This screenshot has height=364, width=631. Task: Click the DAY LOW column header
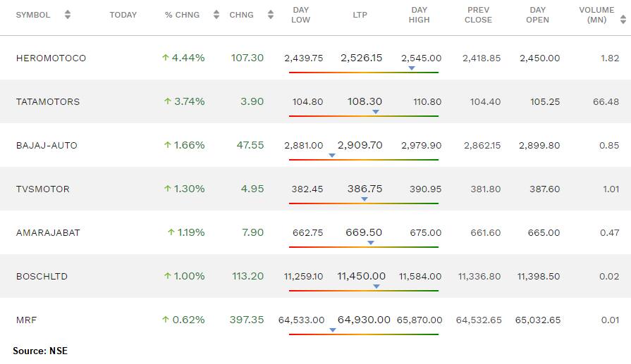click(300, 15)
